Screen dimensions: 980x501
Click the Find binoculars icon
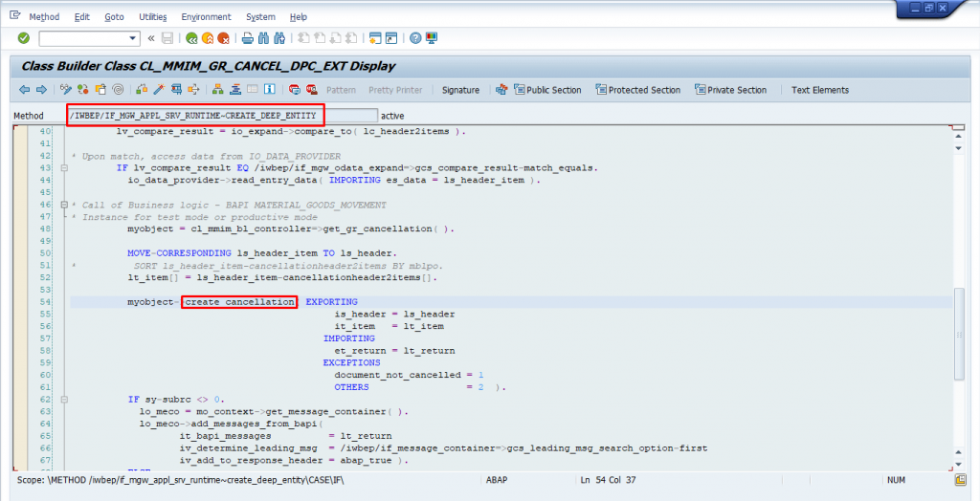point(263,39)
